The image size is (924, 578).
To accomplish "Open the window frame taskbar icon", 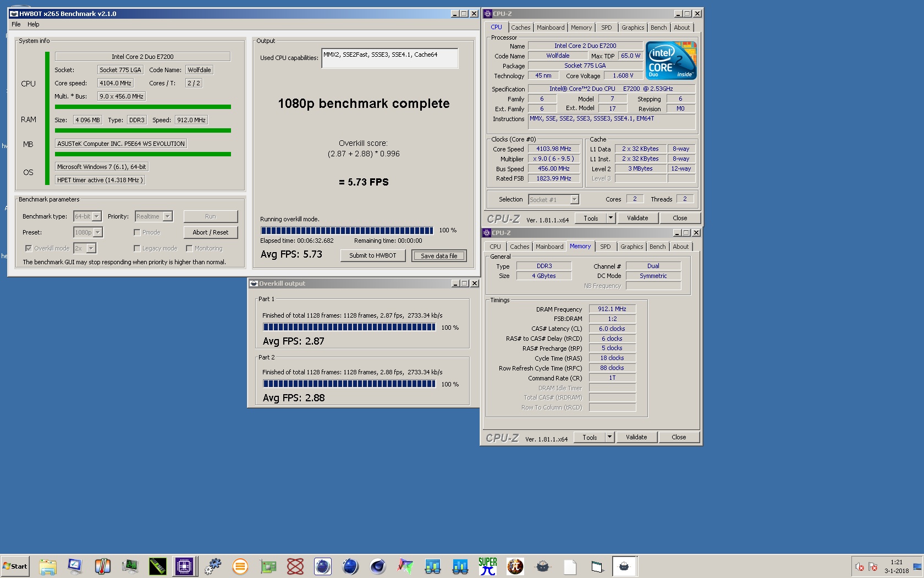I will click(597, 566).
